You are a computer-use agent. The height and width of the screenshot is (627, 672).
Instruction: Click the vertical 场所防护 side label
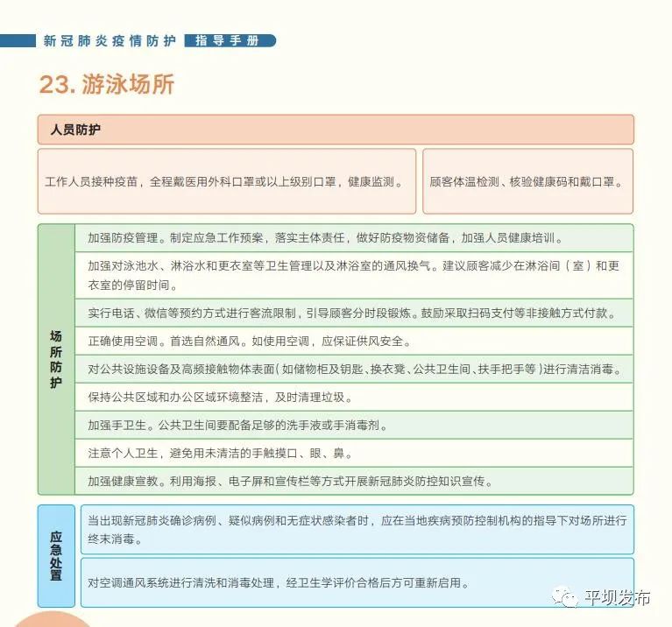point(56,359)
